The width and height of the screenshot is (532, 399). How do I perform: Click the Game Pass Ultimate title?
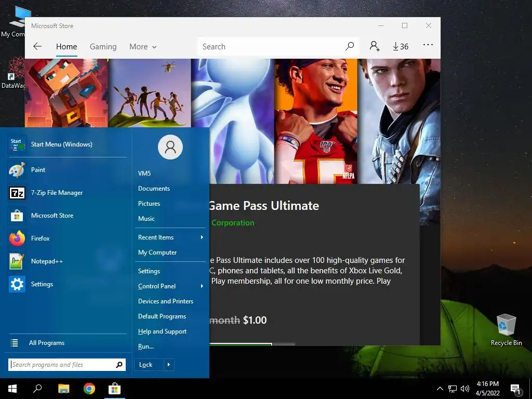click(x=263, y=206)
